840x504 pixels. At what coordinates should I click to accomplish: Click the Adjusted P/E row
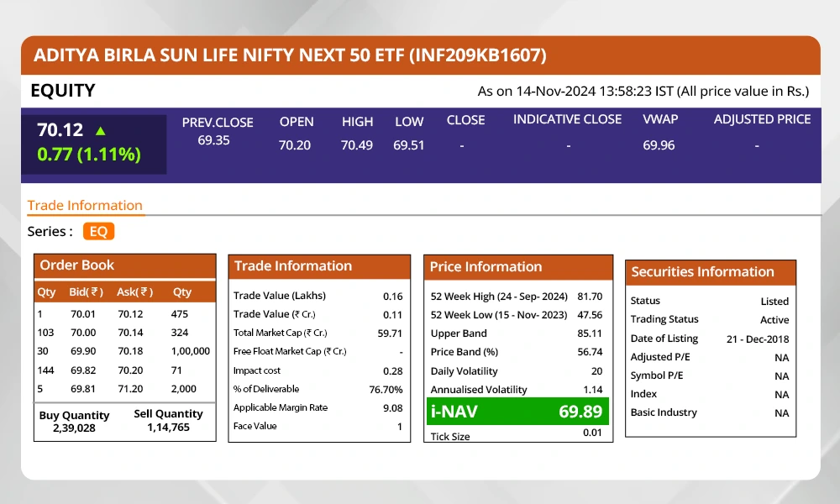tap(709, 357)
